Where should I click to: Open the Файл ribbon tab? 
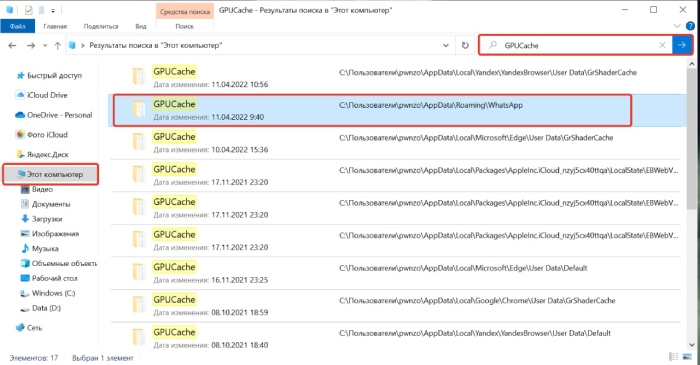click(x=17, y=26)
